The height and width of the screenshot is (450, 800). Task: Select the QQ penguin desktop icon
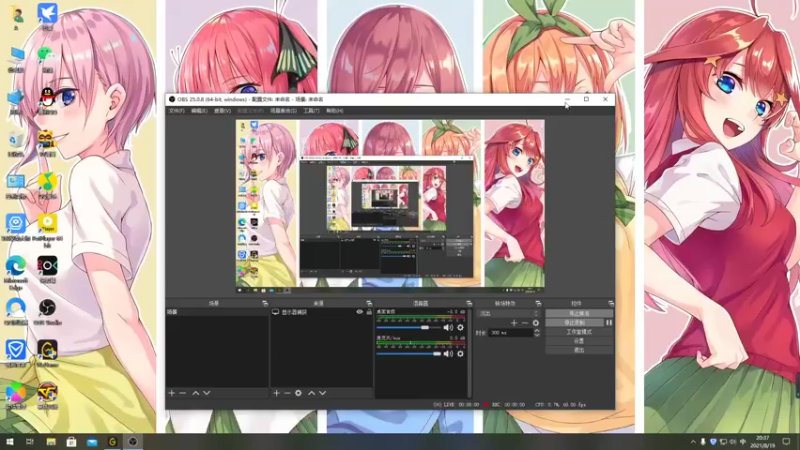pos(47,101)
